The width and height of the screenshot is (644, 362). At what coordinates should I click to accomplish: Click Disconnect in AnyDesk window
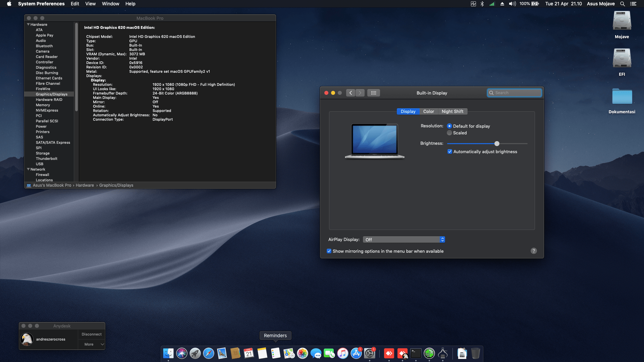click(92, 334)
